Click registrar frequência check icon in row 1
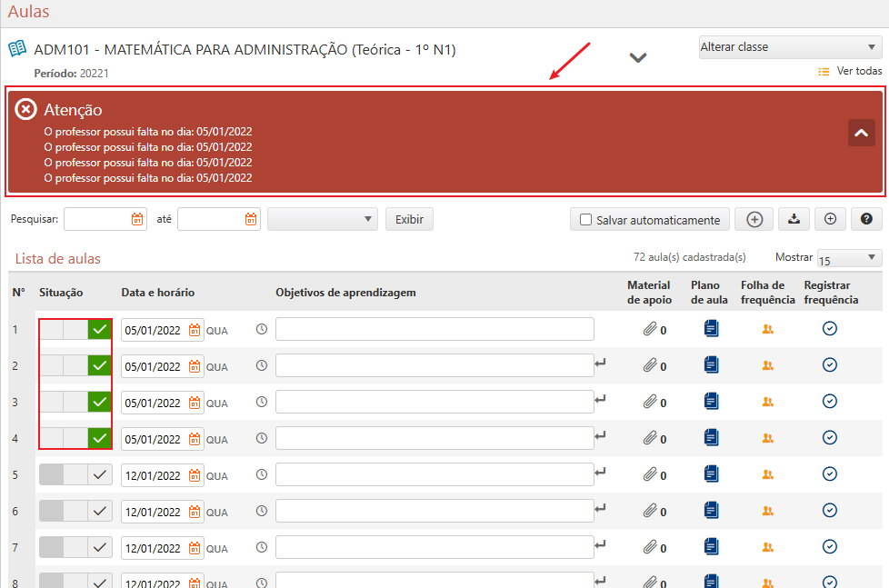889x588 pixels. pos(830,329)
